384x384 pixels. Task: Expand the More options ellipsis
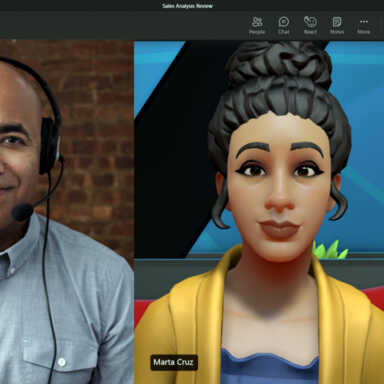(x=364, y=22)
